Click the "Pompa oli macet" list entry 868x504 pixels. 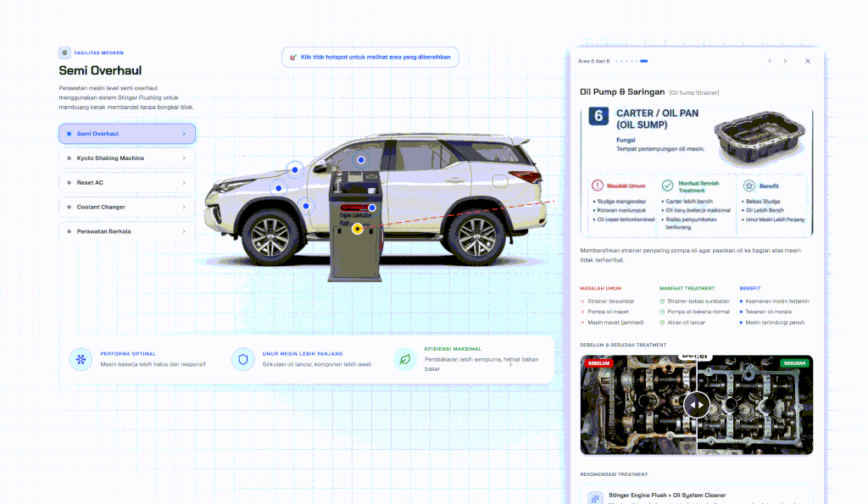608,312
